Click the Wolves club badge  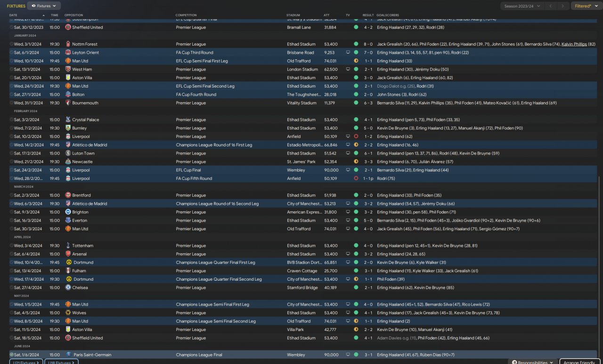68,313
